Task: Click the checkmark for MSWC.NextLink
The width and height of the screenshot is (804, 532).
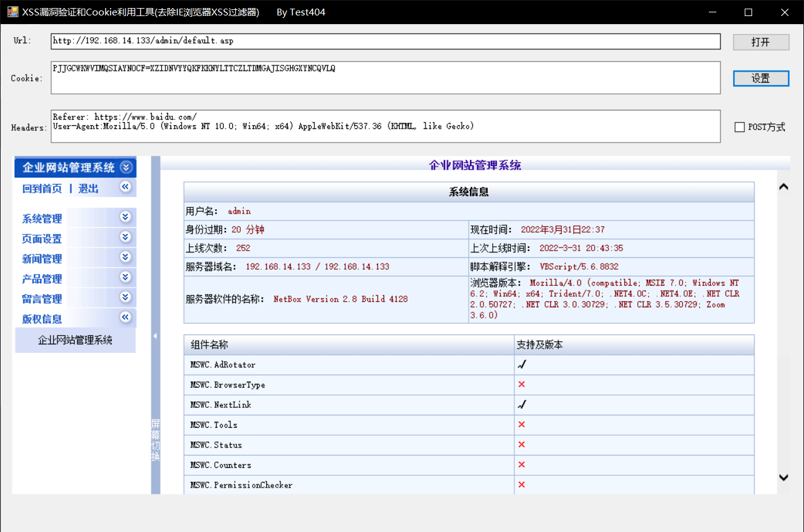Action: [522, 405]
